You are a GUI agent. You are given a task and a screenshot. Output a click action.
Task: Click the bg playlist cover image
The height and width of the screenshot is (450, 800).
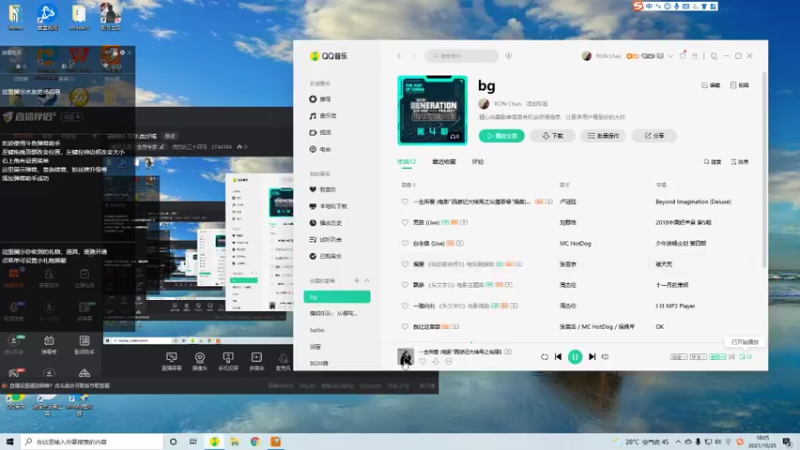[x=432, y=110]
